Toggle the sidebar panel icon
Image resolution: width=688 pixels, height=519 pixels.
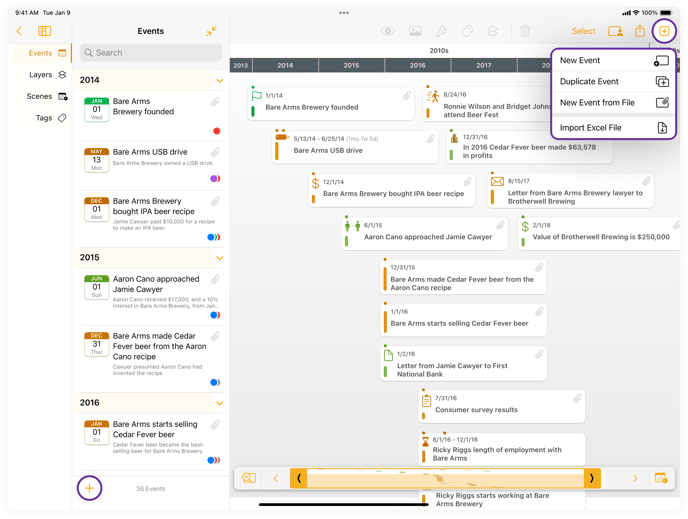45,31
